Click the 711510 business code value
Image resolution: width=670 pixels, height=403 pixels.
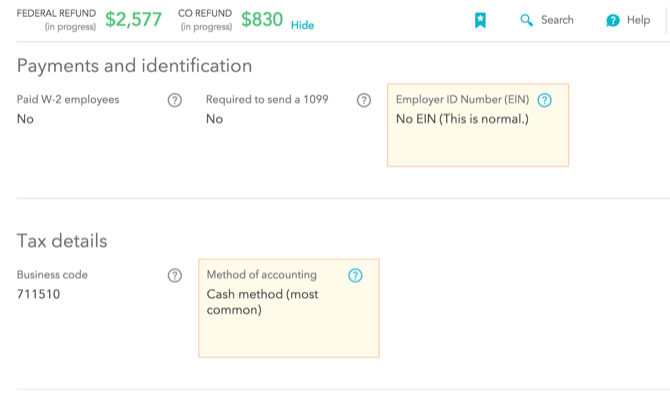[x=38, y=294]
